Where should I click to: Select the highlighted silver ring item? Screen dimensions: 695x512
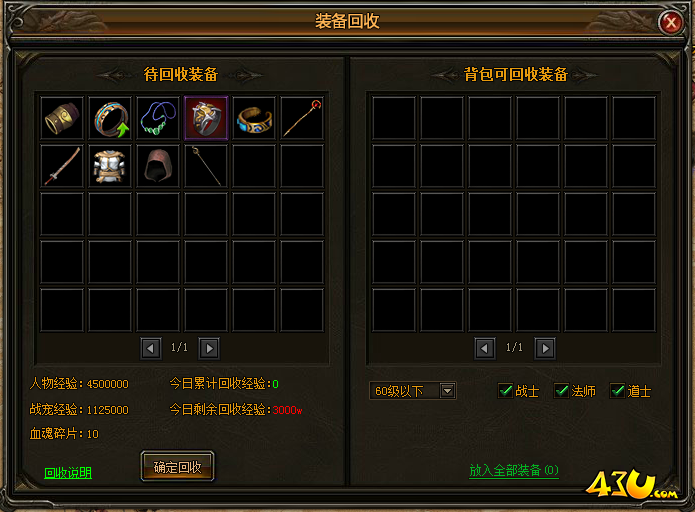click(206, 118)
